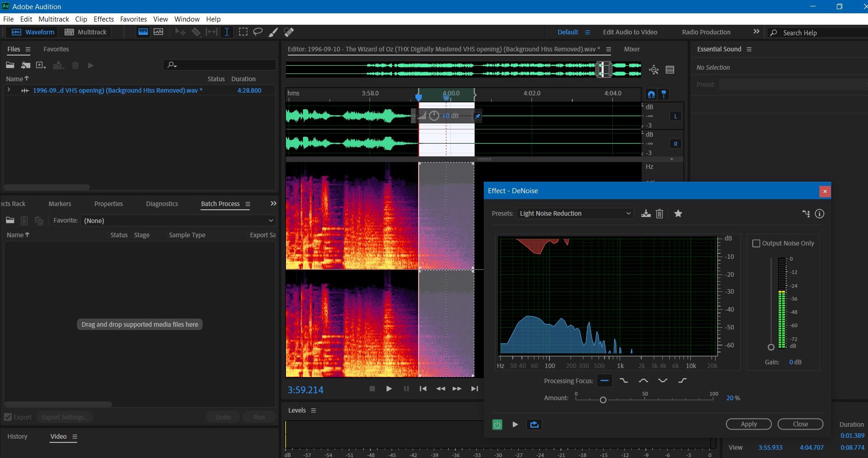Move playhead to next marker

point(475,389)
